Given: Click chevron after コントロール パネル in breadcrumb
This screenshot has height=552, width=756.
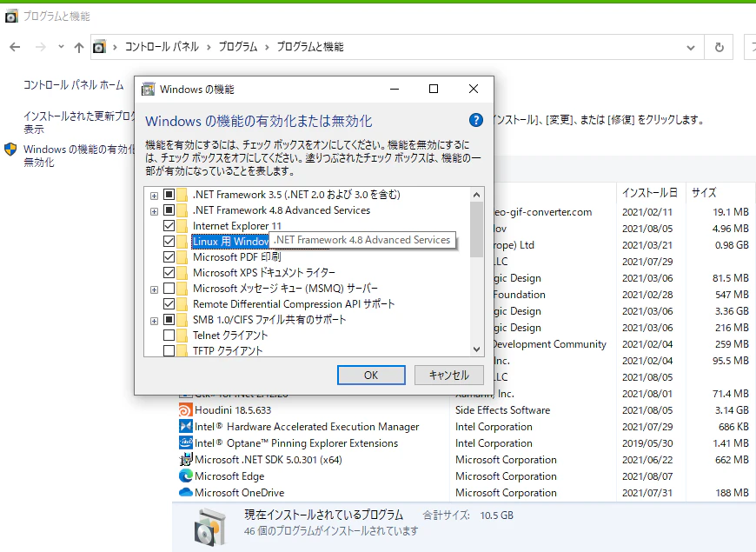Looking at the screenshot, I should click(209, 47).
